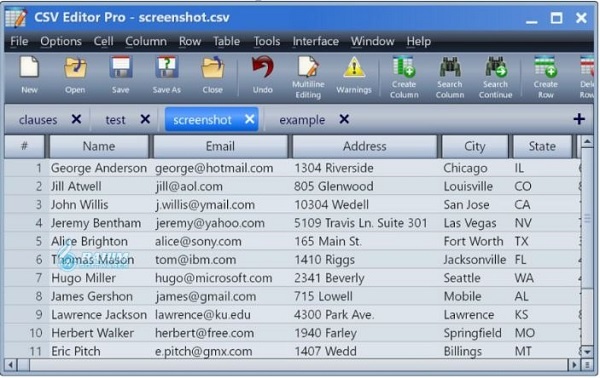Select the cell lawrence@ku.edu
The height and width of the screenshot is (378, 600).
coord(203,315)
